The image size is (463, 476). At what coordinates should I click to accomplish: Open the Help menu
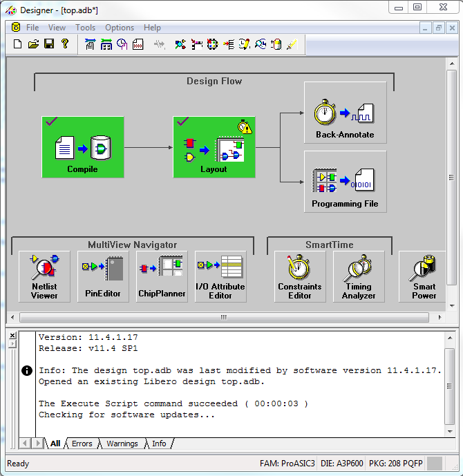(x=152, y=28)
